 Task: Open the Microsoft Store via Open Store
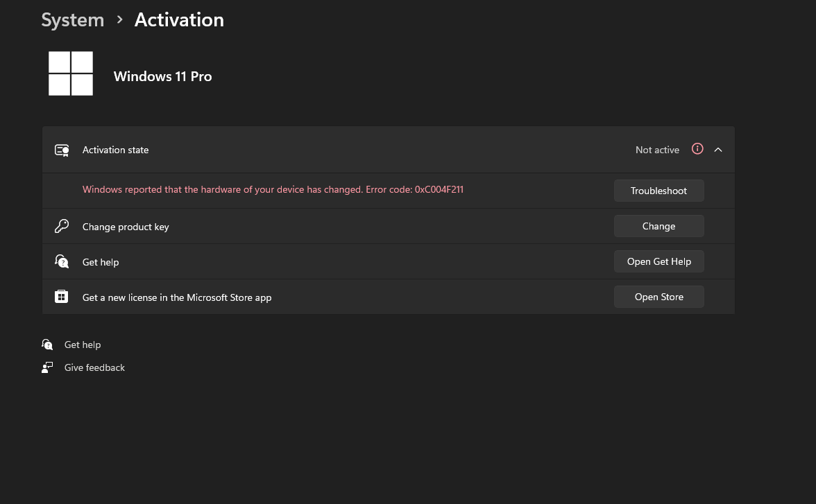(659, 297)
